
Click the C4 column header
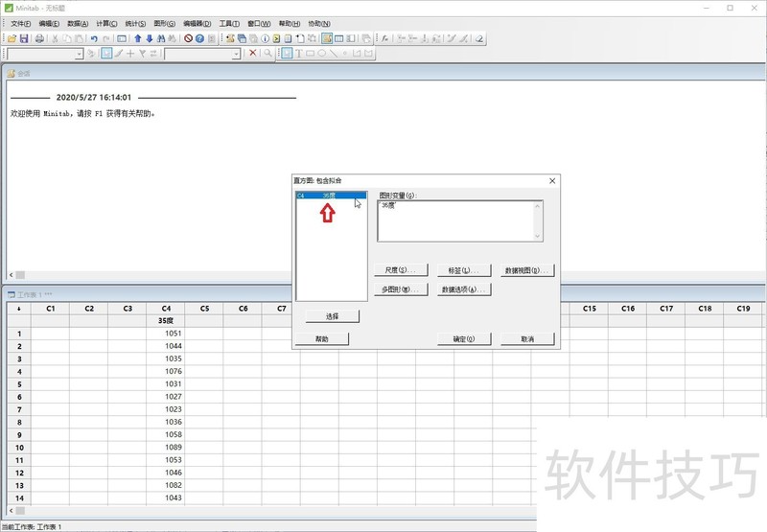[x=166, y=309]
